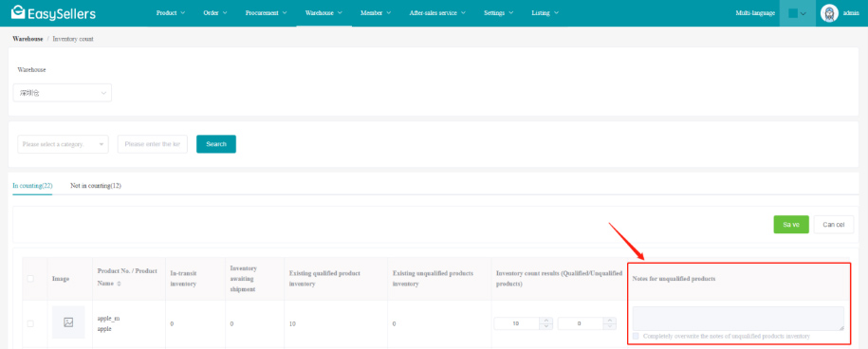Switch to Not in counting(12) tab
Viewport: 868px width, 349px height.
click(x=96, y=186)
